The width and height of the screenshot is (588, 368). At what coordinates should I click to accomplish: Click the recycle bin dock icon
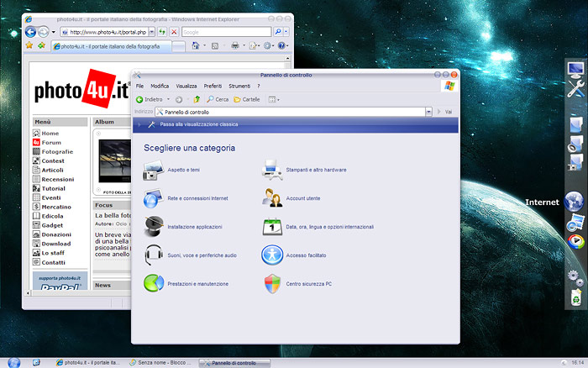point(575,297)
